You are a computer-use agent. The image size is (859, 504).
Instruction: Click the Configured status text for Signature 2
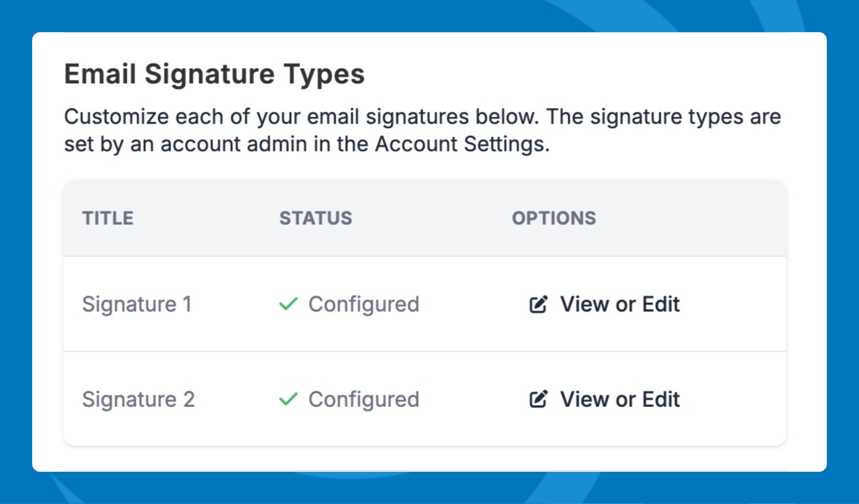[x=363, y=399]
